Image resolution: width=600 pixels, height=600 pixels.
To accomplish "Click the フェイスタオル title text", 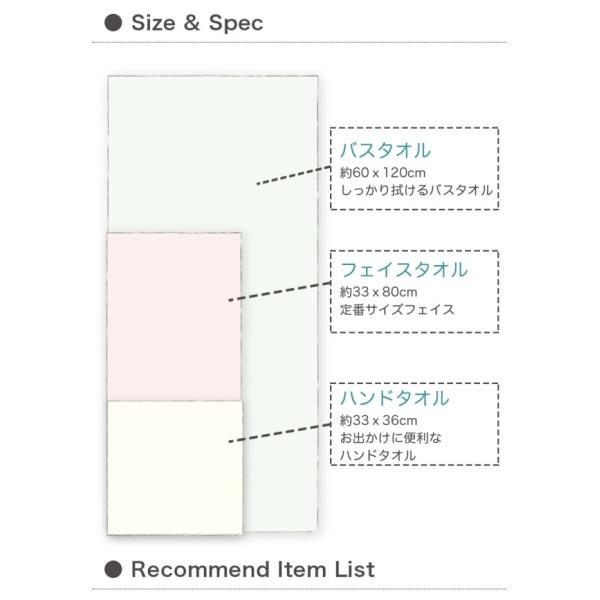I will (404, 269).
